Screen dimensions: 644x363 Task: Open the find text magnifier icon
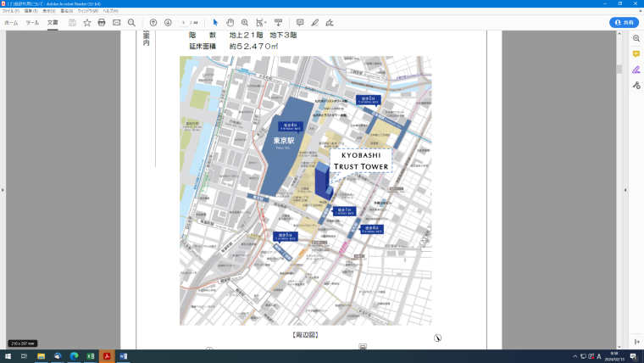point(131,23)
